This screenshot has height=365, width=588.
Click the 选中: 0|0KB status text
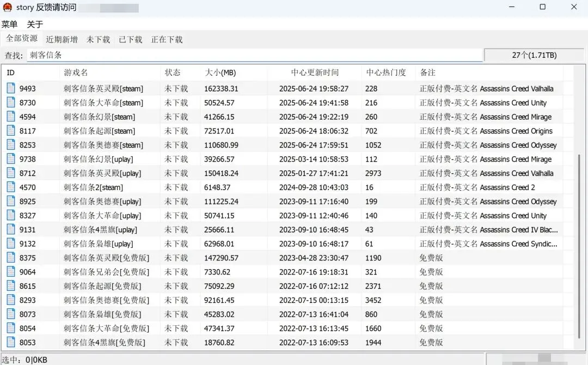24,360
